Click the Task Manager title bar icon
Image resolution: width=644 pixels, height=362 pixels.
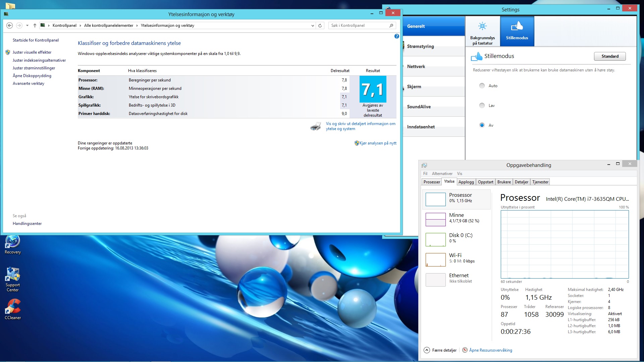point(424,165)
